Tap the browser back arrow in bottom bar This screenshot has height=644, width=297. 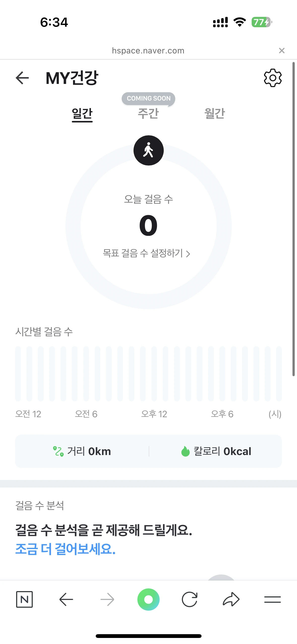pos(66,599)
